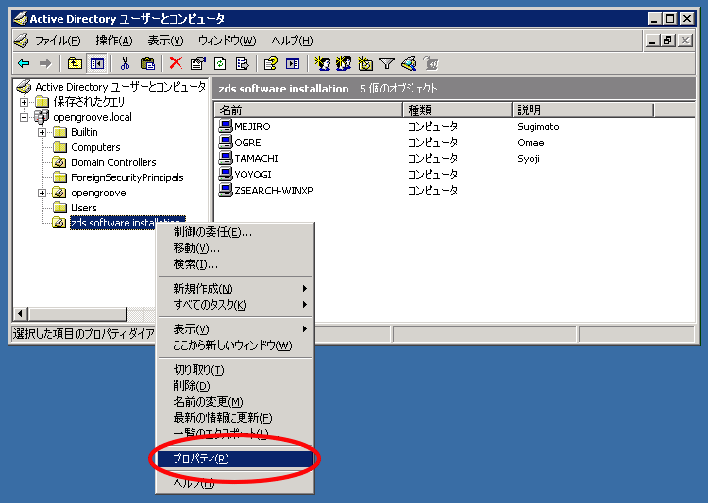Click the Domain Controllers OU folder icon

click(x=59, y=162)
